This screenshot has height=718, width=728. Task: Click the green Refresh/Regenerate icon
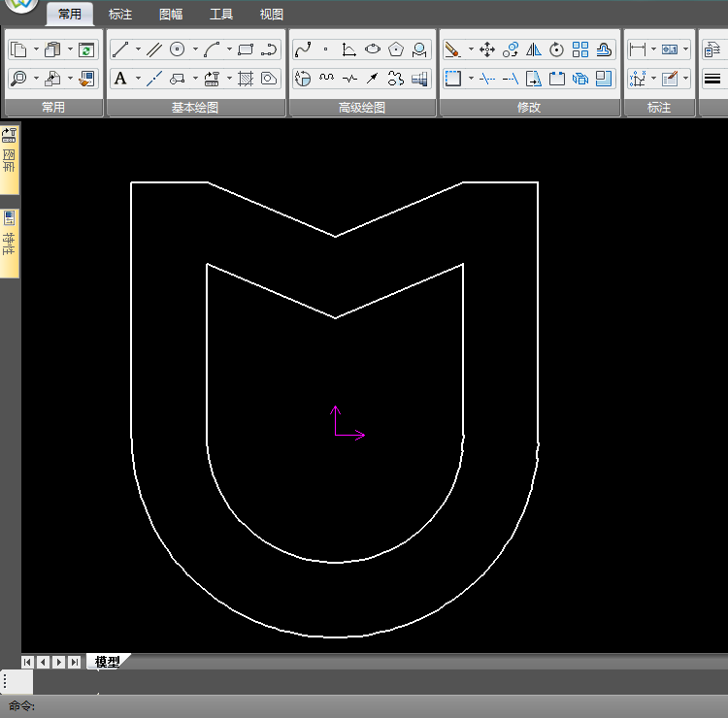(x=86, y=49)
